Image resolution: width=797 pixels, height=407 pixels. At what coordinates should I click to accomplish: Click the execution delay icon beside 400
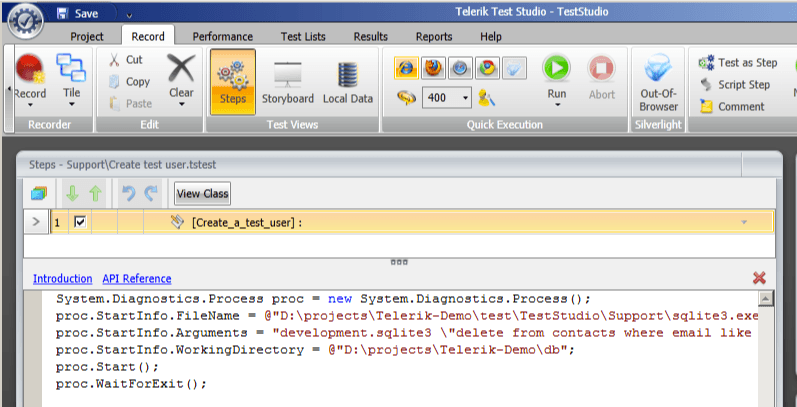[x=406, y=98]
